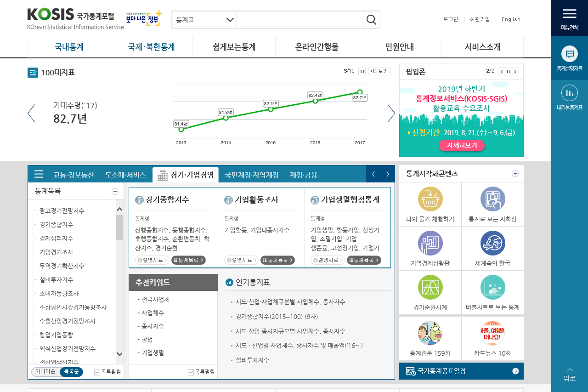This screenshot has height=392, width=588.
Task: Open the 경기순환시계 visualization icon
Action: 430,288
